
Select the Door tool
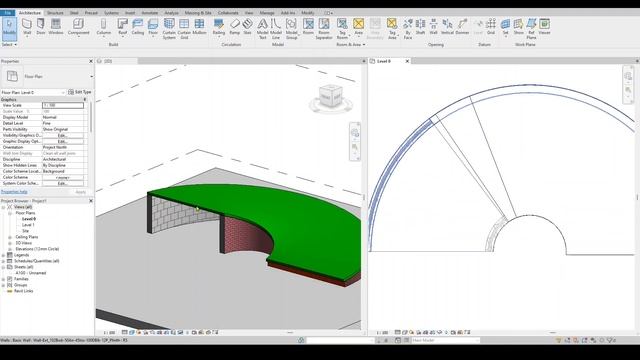pyautogui.click(x=41, y=27)
